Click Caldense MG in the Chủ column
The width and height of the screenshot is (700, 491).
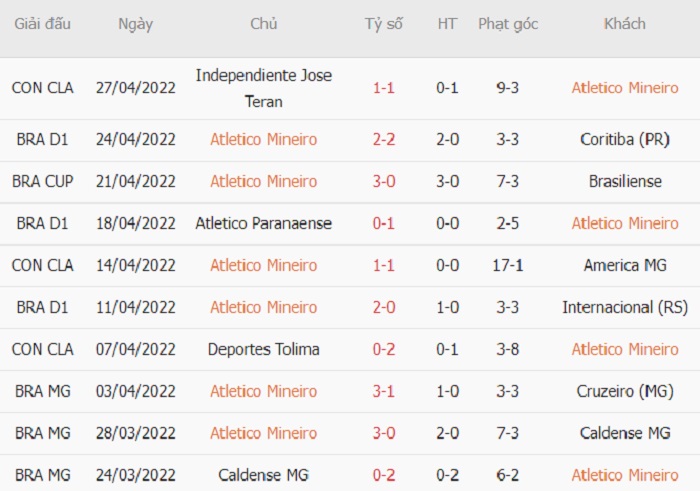pos(263,475)
